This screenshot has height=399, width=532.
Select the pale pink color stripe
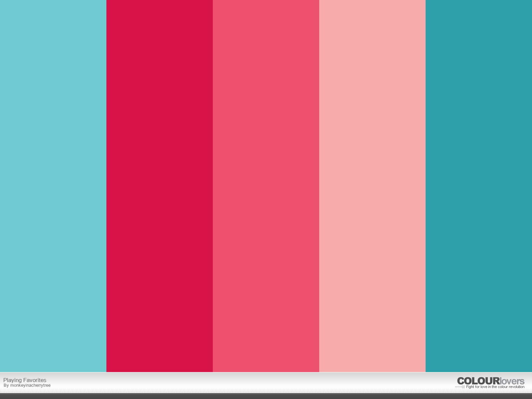click(x=372, y=186)
